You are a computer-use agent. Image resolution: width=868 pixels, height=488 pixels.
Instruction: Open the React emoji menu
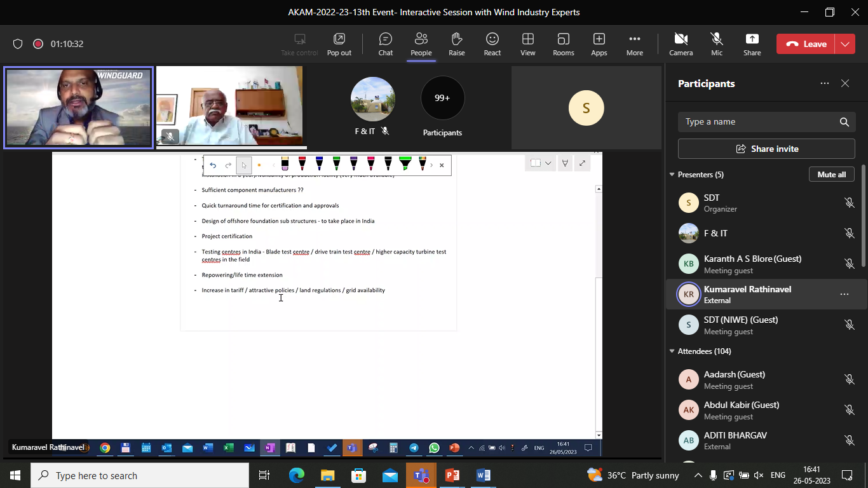[x=492, y=44]
